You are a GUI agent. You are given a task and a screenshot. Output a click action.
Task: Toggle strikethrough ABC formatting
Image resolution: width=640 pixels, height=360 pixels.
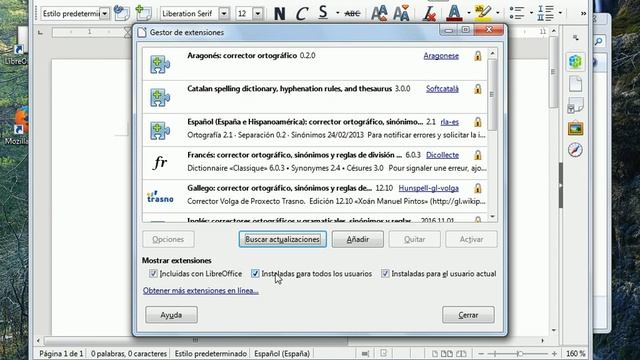tap(352, 13)
